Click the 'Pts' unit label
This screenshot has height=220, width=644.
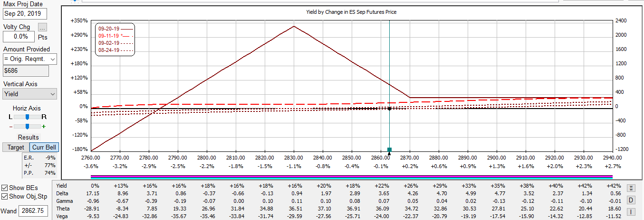click(42, 37)
